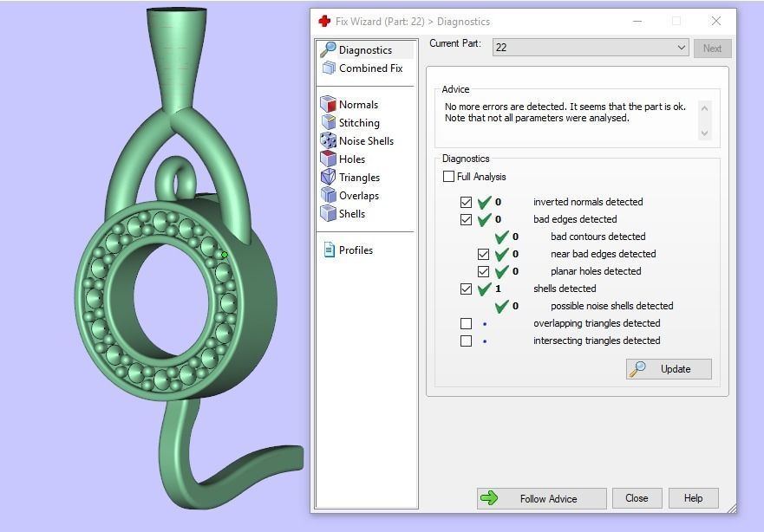
Task: Uncheck shells detected checkbox
Action: click(x=466, y=289)
